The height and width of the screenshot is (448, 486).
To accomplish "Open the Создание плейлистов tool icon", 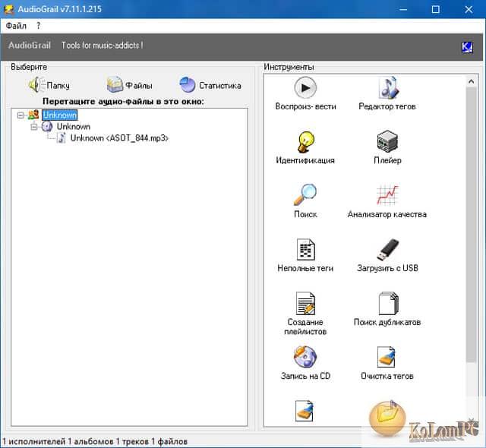I will 305,303.
